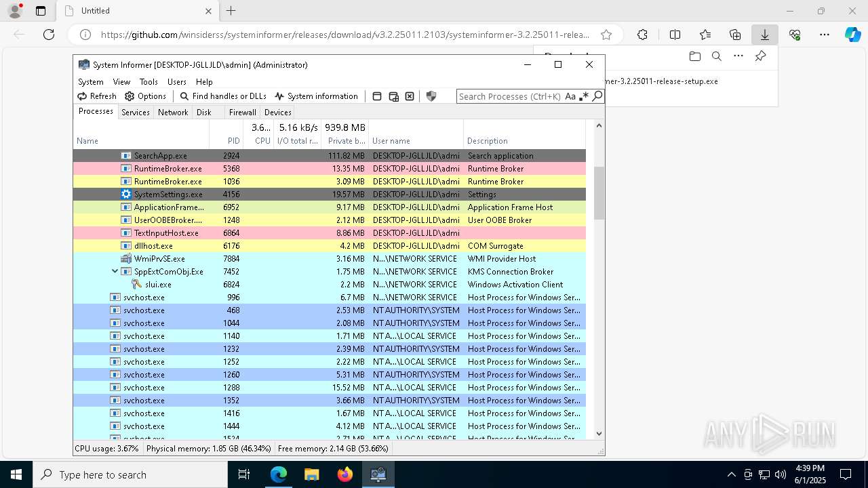Focus the Search Processes field
The height and width of the screenshot is (488, 868).
tap(510, 96)
